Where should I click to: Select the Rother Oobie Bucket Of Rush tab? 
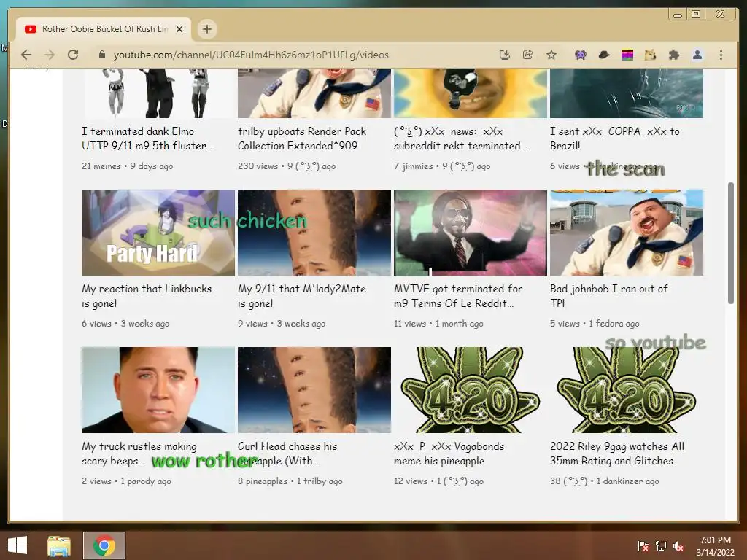pyautogui.click(x=104, y=29)
